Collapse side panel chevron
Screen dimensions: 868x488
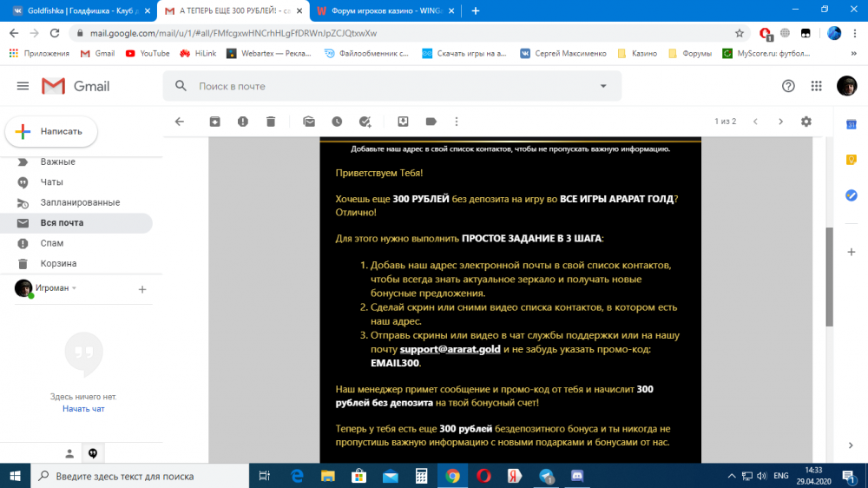click(851, 445)
